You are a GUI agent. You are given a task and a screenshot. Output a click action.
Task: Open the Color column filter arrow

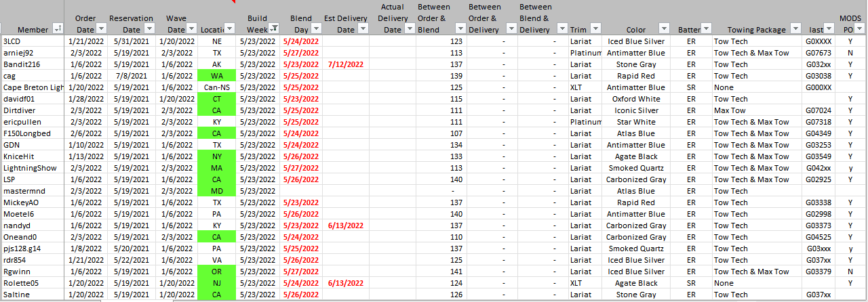pyautogui.click(x=664, y=28)
